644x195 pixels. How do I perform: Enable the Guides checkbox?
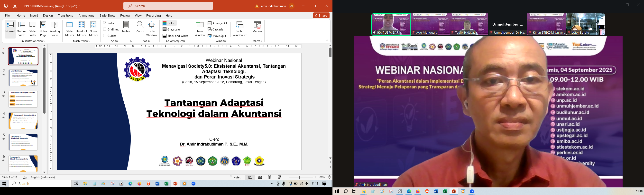point(105,36)
